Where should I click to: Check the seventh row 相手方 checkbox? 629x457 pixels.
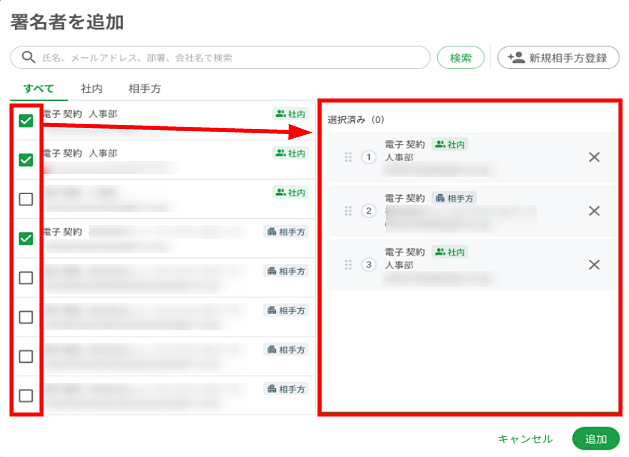click(x=26, y=356)
